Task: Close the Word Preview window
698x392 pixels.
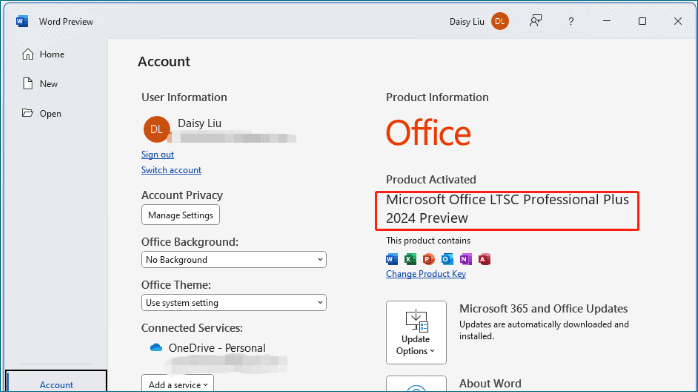Action: coord(678,21)
